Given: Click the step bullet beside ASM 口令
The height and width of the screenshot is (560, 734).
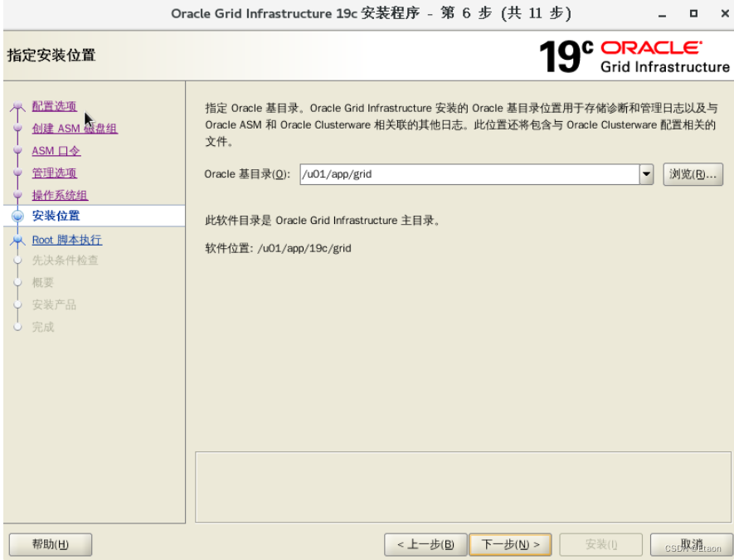Looking at the screenshot, I should (x=17, y=150).
